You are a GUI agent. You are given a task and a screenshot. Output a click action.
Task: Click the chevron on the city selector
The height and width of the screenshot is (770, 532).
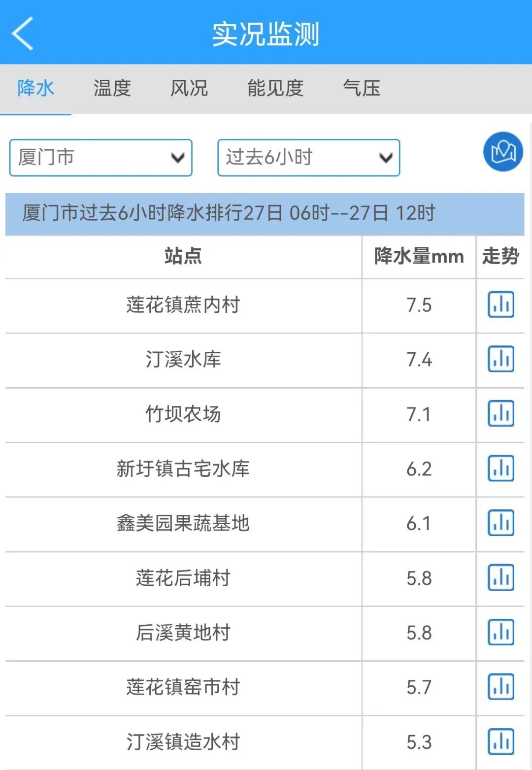point(178,157)
